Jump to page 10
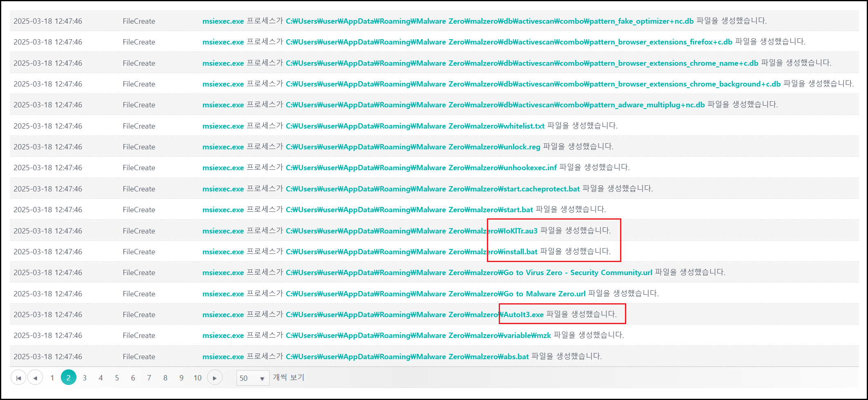 tap(198, 378)
